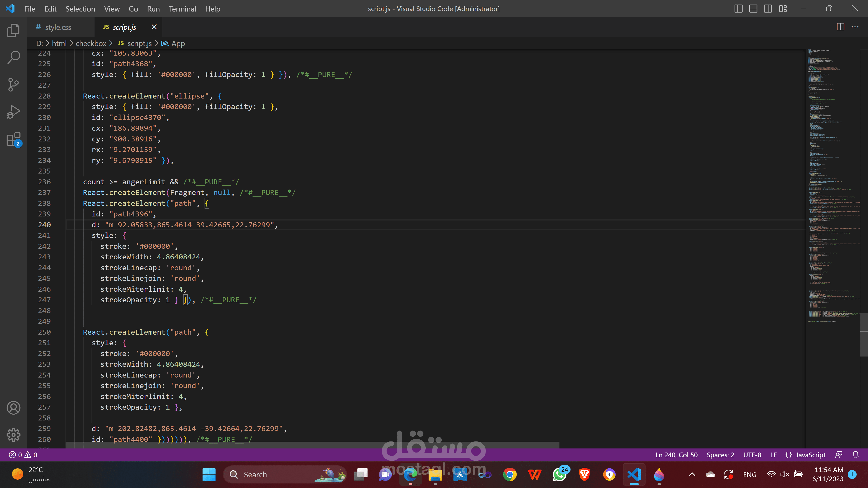Open Run and Debug view
The image size is (868, 488).
13,112
